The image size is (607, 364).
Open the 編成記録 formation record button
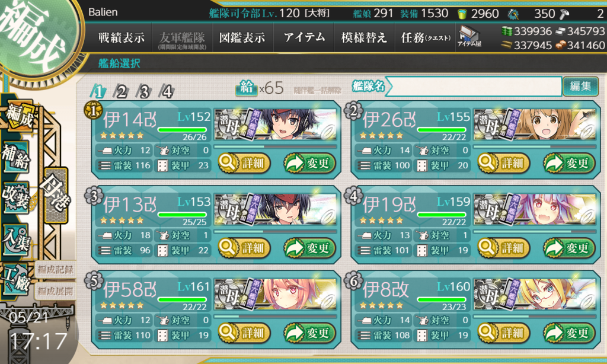tap(55, 270)
